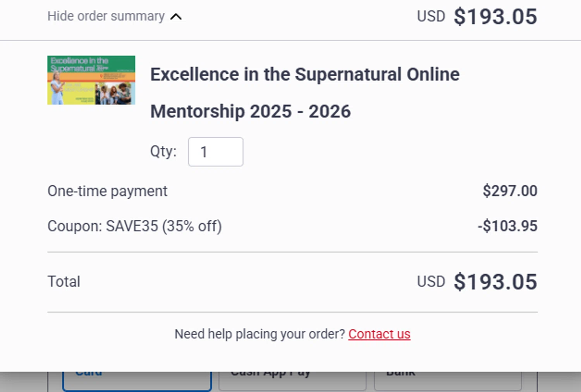Screen dimensions: 581x392
Task: Choose the Bank payment tab
Action: tap(447, 381)
